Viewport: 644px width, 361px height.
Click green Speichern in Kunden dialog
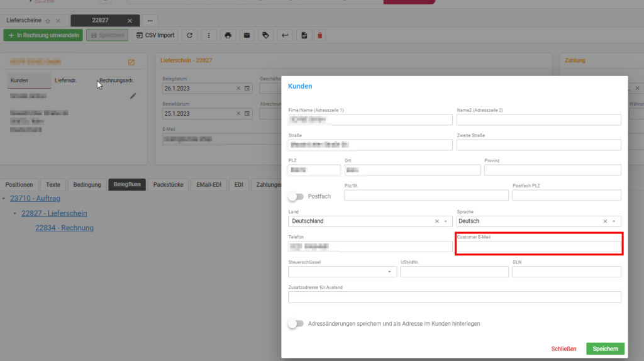(606, 348)
